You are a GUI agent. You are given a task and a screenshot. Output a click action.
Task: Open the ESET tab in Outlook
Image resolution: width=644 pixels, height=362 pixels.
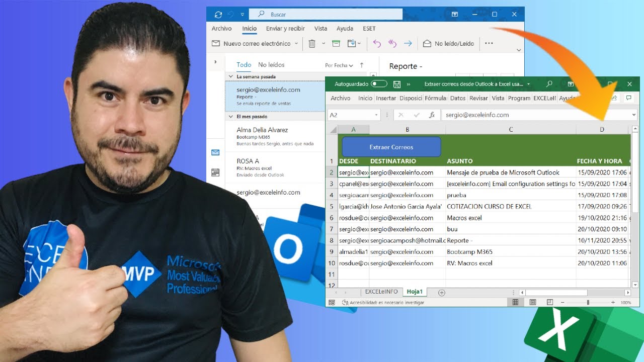coord(369,29)
